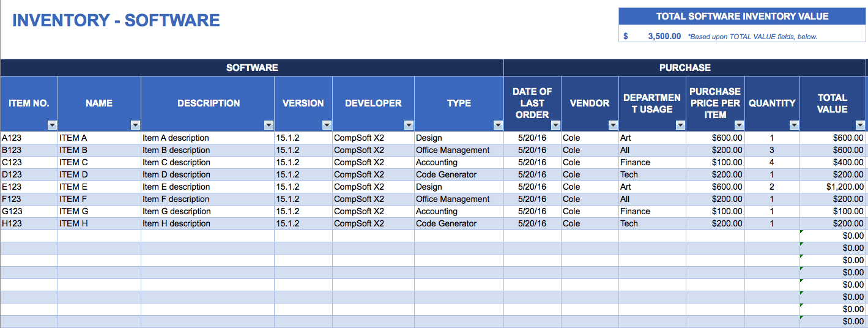
Task: Select the INVENTORY - SOFTWARE title
Action: 116,20
